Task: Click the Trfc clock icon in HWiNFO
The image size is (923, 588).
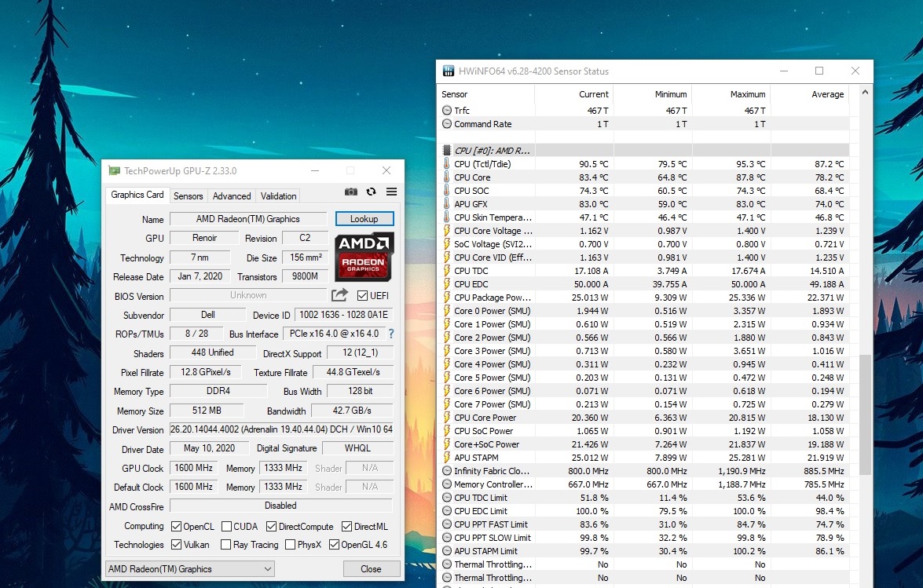Action: point(447,110)
